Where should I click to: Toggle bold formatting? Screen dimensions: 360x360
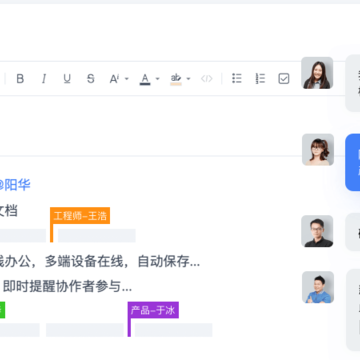[20, 79]
